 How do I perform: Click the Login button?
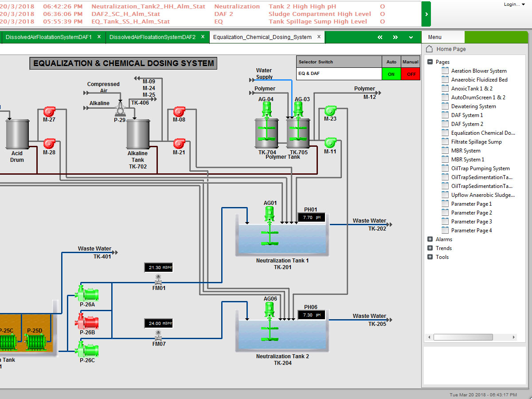pyautogui.click(x=512, y=4)
